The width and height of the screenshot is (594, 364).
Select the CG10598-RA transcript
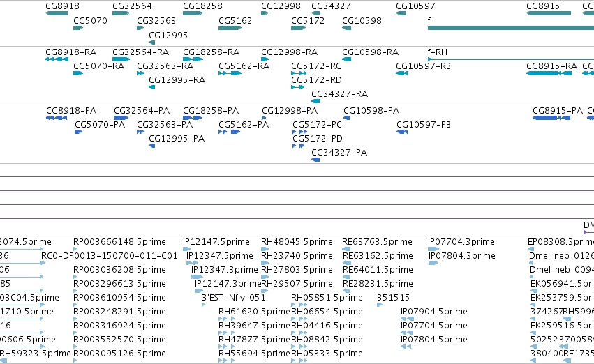(x=371, y=52)
